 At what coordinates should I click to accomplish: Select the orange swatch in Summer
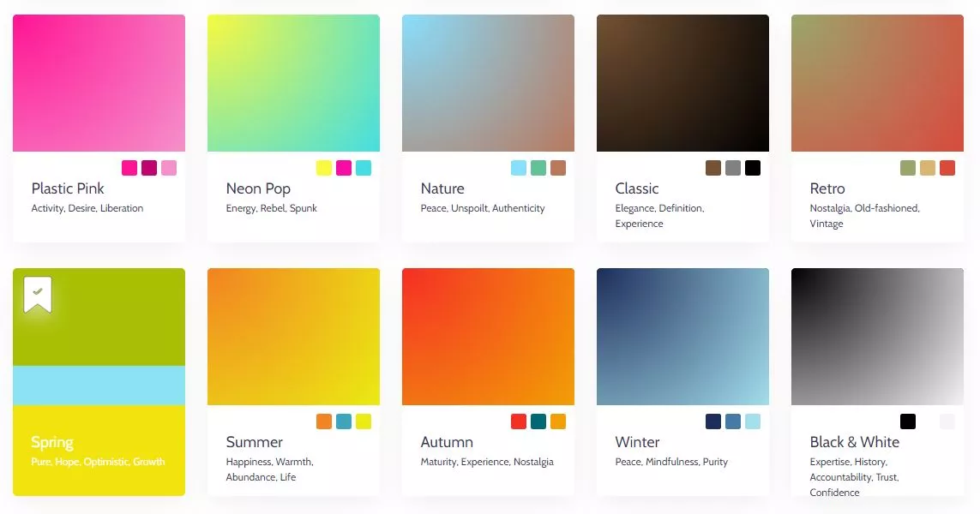click(324, 421)
